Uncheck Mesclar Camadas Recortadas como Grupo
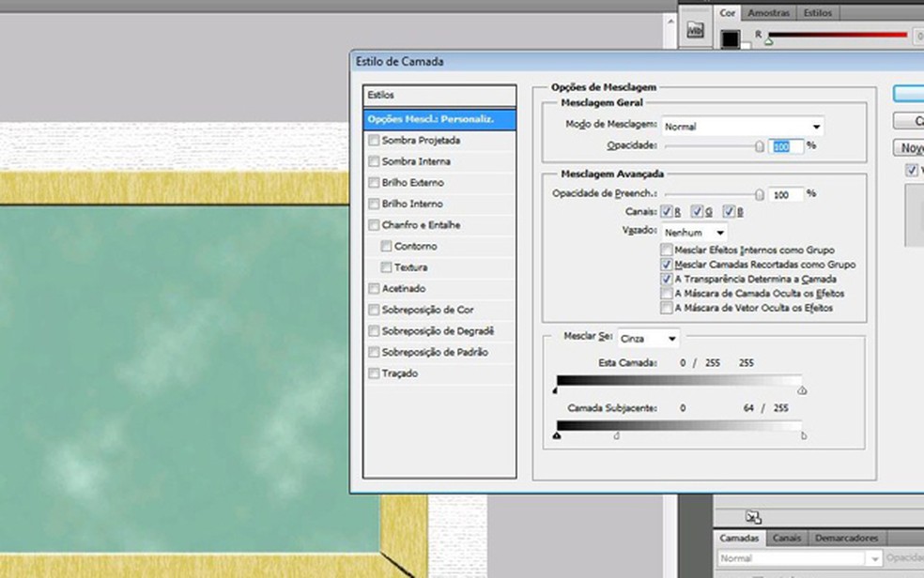 tap(667, 266)
